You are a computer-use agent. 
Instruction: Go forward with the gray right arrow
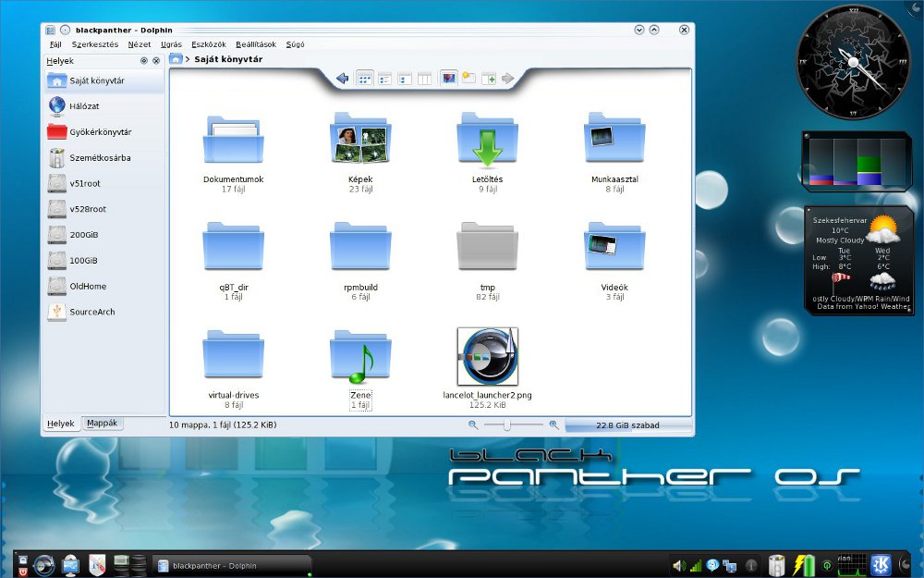coord(508,79)
